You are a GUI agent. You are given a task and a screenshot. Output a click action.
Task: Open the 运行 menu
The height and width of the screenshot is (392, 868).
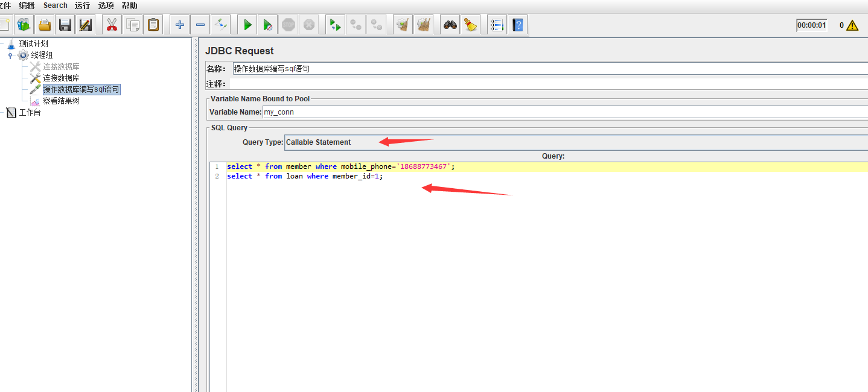pos(82,5)
